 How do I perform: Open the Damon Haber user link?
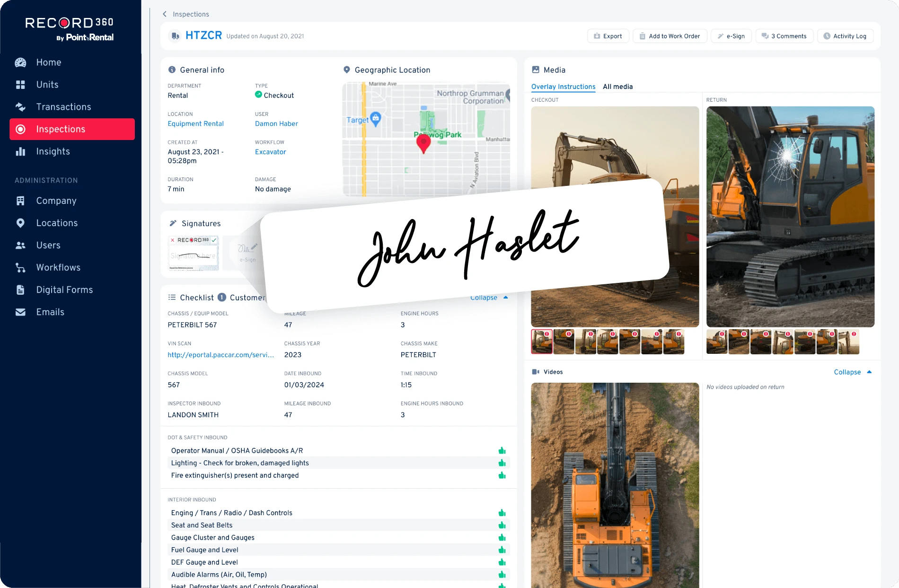coord(276,123)
